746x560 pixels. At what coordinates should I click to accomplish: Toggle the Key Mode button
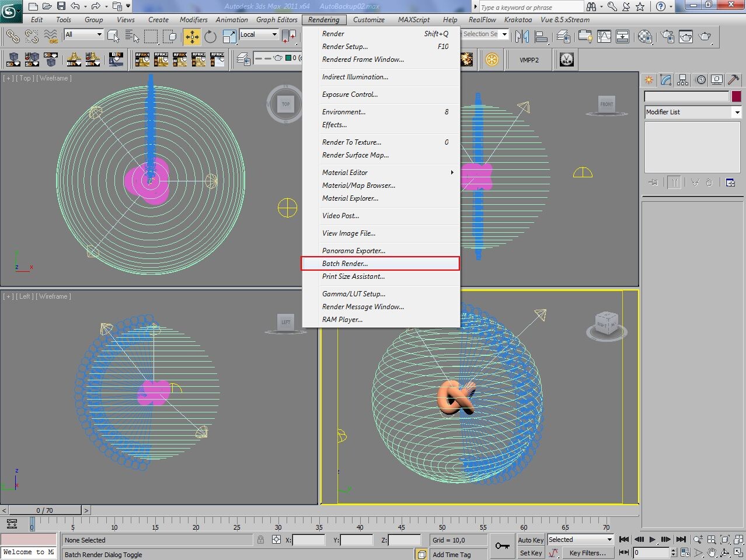point(624,552)
